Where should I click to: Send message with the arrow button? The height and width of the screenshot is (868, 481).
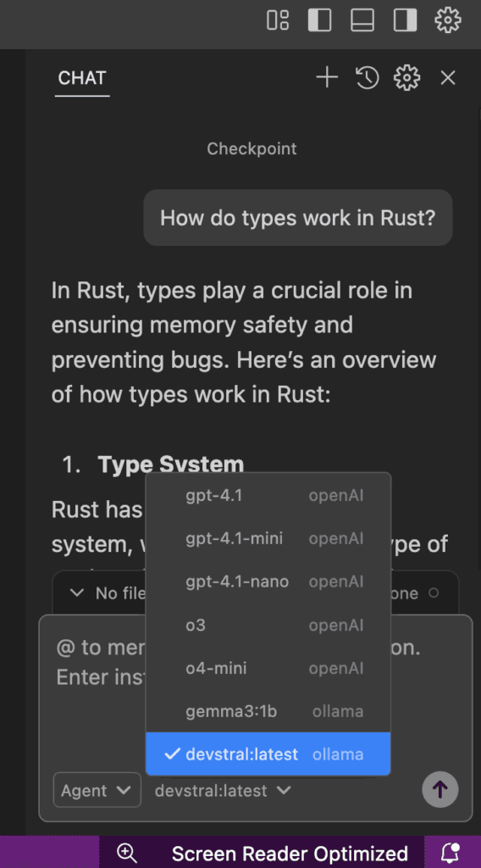[440, 789]
